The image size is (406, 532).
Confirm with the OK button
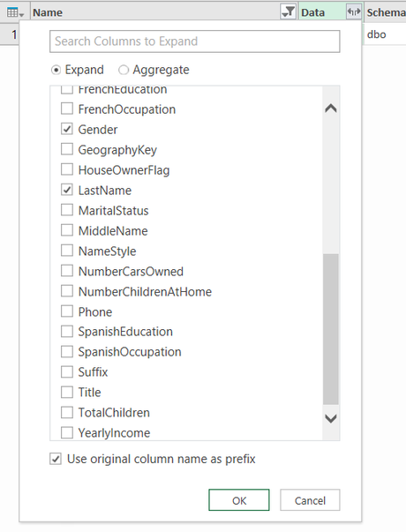pyautogui.click(x=239, y=500)
